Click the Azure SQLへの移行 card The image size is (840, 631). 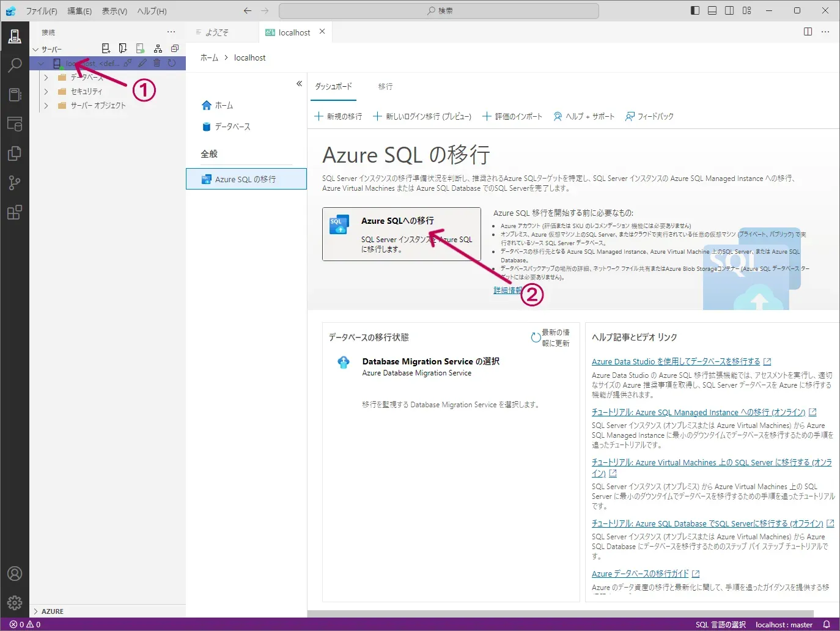click(402, 234)
